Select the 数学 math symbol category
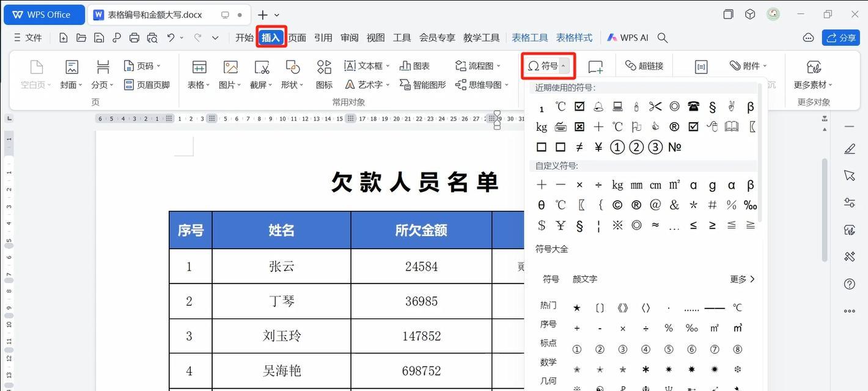Screen dimensions: 868x391 coord(548,362)
